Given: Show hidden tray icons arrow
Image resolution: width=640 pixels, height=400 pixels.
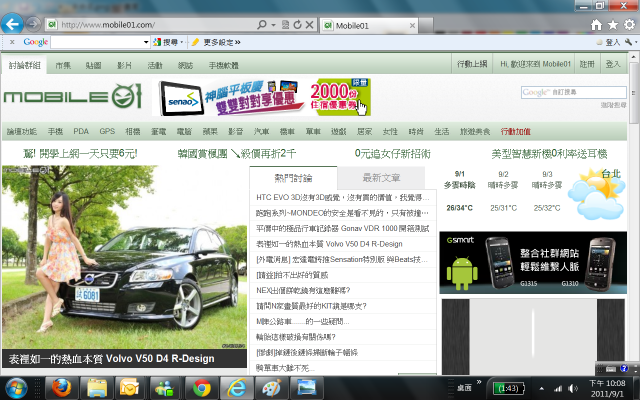Looking at the screenshot, I should [542, 389].
